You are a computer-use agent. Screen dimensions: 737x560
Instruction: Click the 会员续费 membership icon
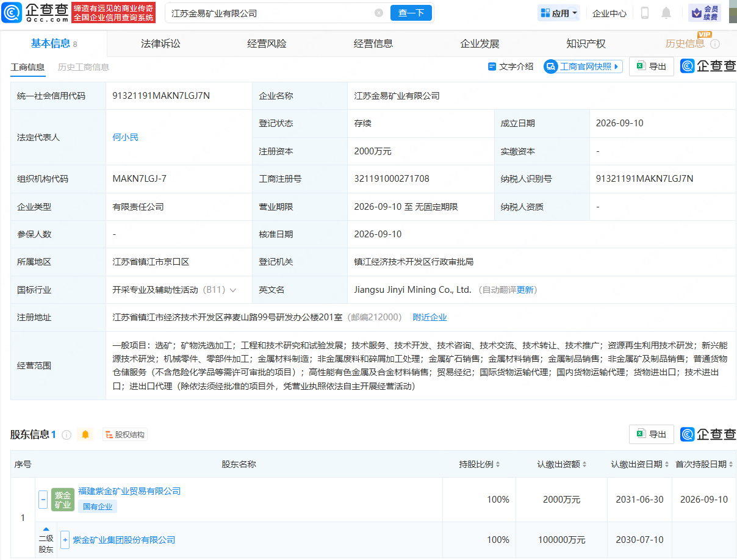point(705,13)
